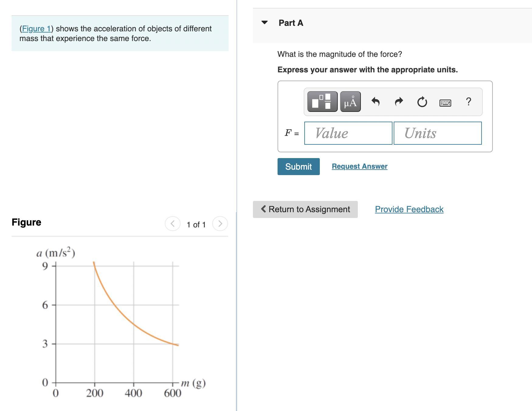Go to previous figure arrow
This screenshot has width=532, height=411.
pyautogui.click(x=172, y=224)
